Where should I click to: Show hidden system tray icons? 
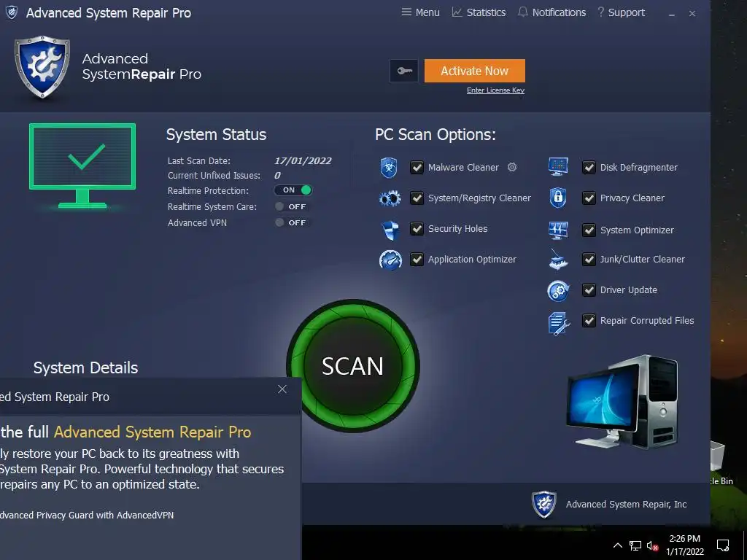[617, 545]
